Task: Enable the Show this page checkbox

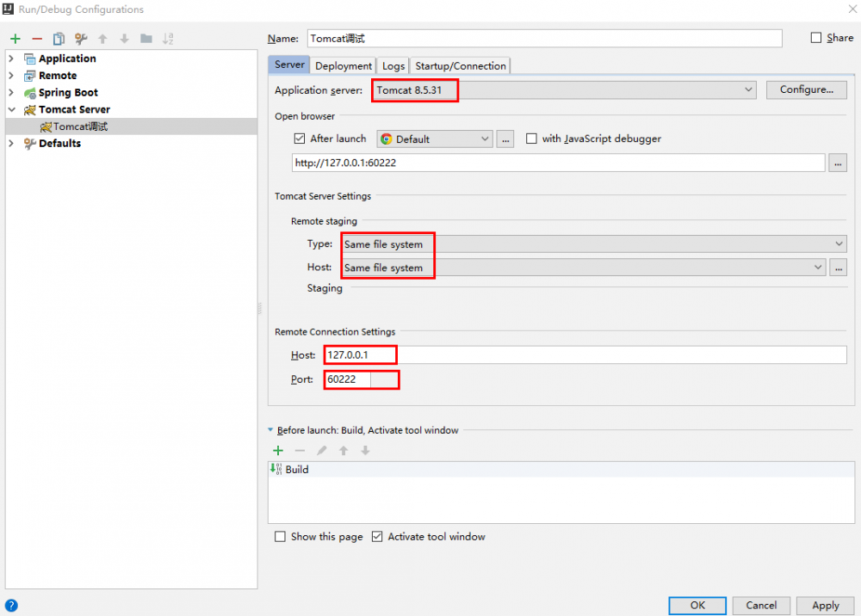Action: (x=280, y=537)
